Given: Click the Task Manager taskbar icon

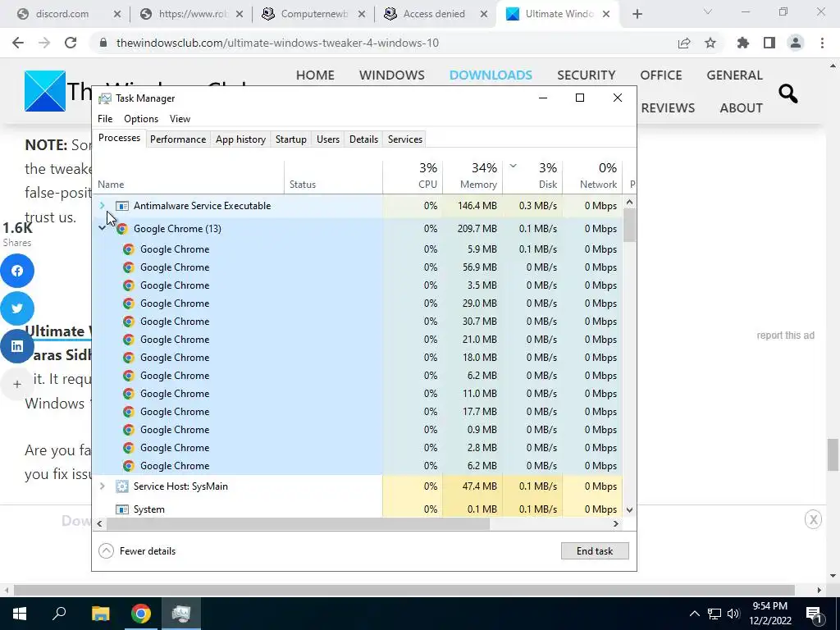Looking at the screenshot, I should (x=181, y=614).
